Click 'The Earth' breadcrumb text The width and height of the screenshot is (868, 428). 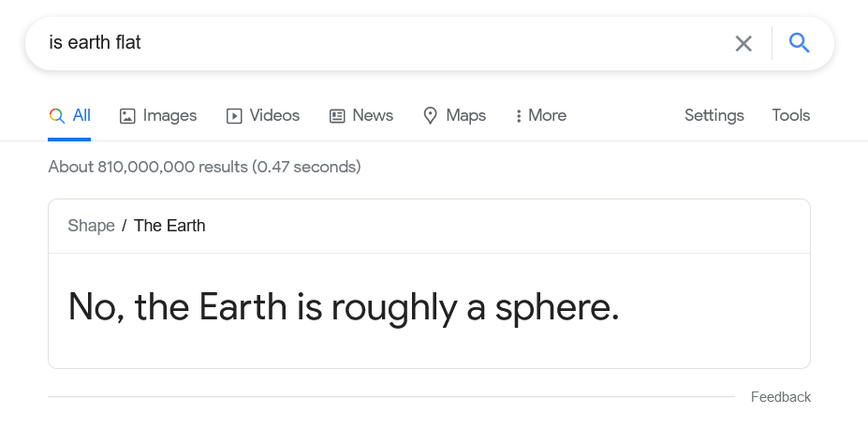(169, 226)
